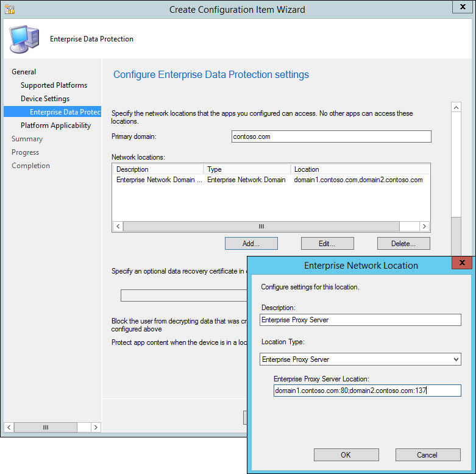This screenshot has width=476, height=474.
Task: Click the Primary domain text field
Action: click(331, 136)
